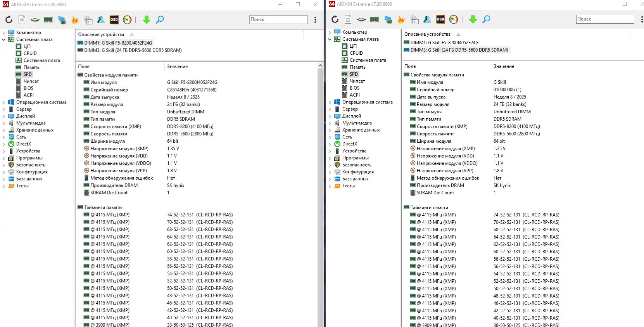Click the motherboard chip toolbar icon, left window
Screen dimensions: 644x327
click(x=35, y=19)
